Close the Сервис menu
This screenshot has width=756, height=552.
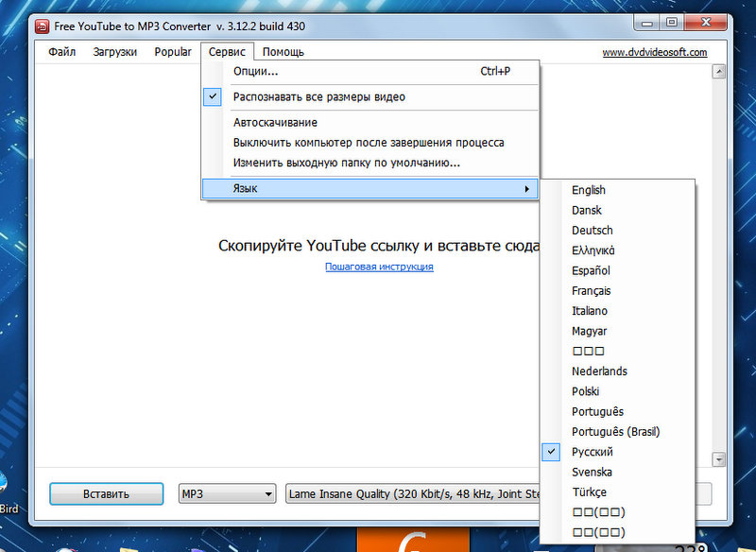pos(227,52)
